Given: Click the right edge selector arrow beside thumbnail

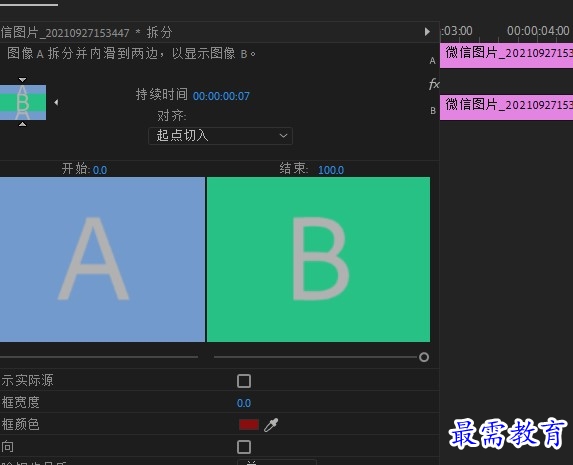Looking at the screenshot, I should pos(56,102).
